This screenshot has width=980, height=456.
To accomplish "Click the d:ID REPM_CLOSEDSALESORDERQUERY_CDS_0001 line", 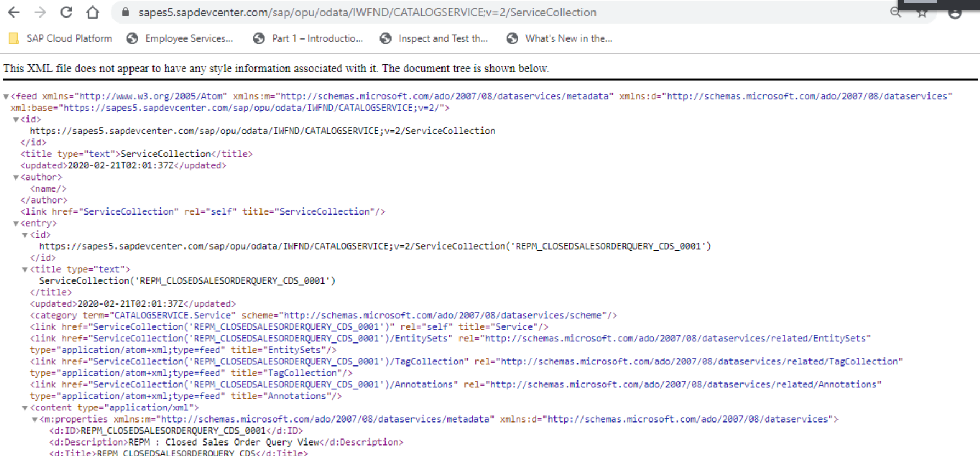I will coord(176,431).
